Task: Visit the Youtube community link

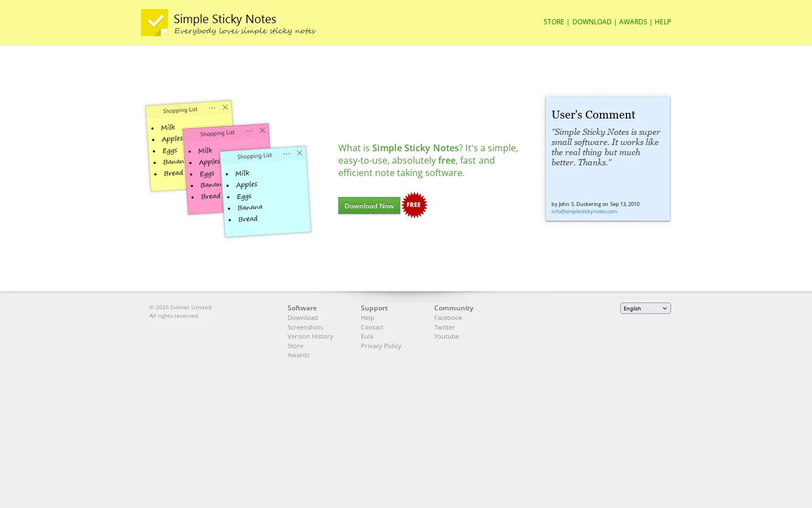Action: [x=447, y=336]
